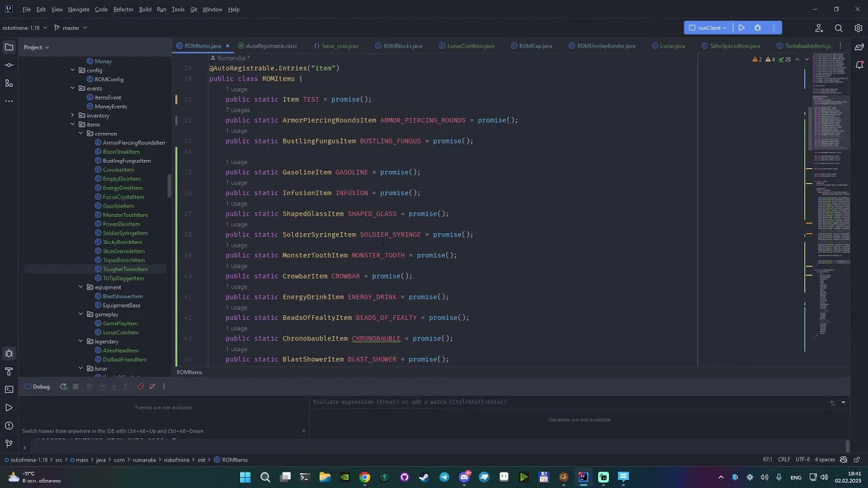This screenshot has height=488, width=868.
Task: Click the Debug bug icon beside runClient
Action: click(x=757, y=28)
